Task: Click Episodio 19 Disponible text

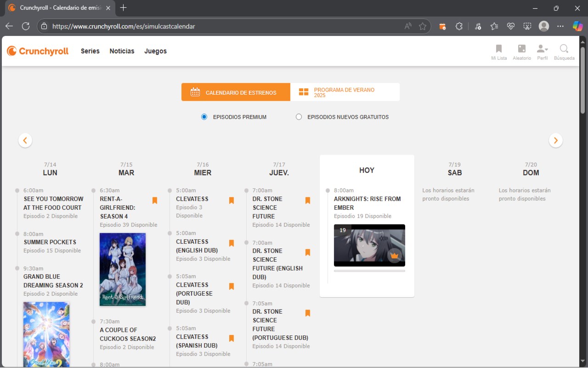Action: (x=362, y=216)
